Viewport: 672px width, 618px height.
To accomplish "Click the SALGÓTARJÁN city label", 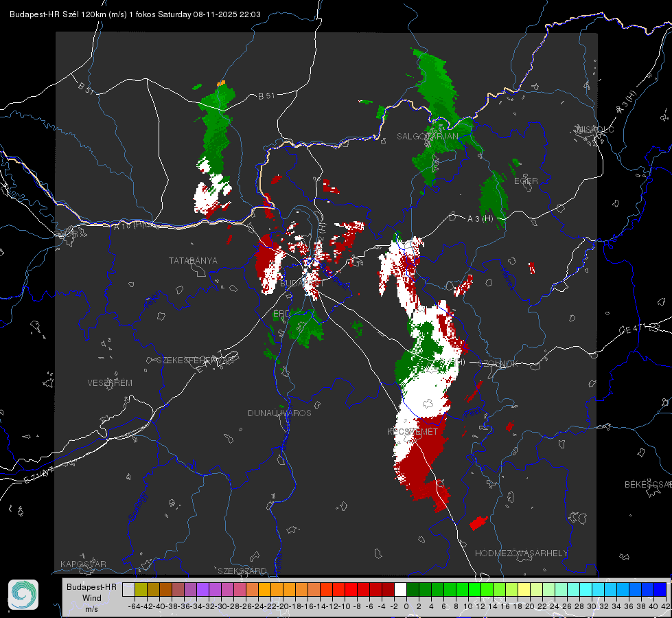I will pos(427,137).
